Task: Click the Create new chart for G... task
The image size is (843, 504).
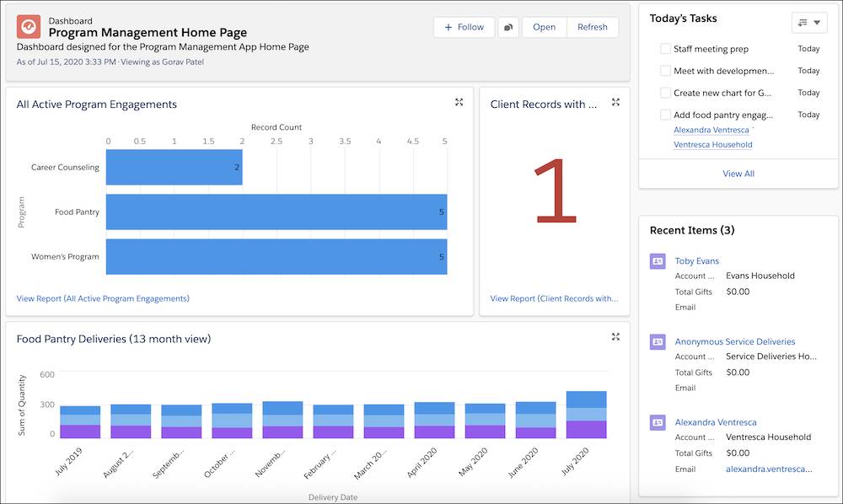Action: [722, 93]
